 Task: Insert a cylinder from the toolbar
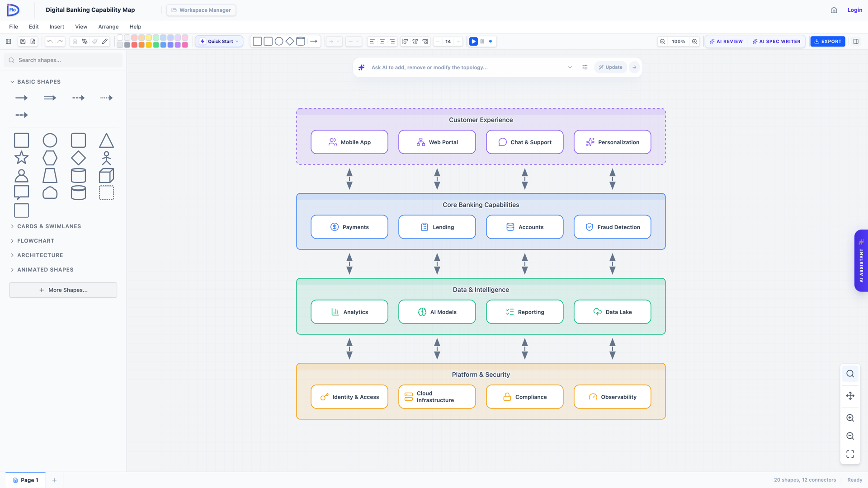301,42
